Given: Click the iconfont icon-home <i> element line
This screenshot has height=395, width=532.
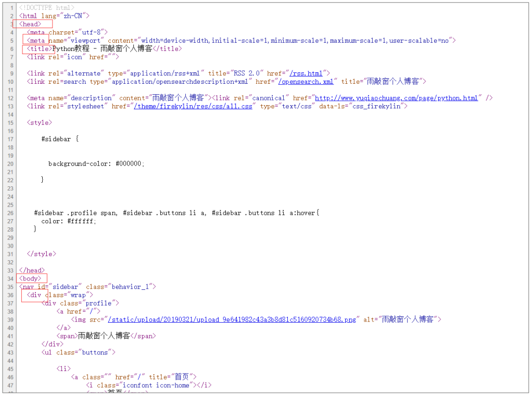Looking at the screenshot, I should pos(148,386).
